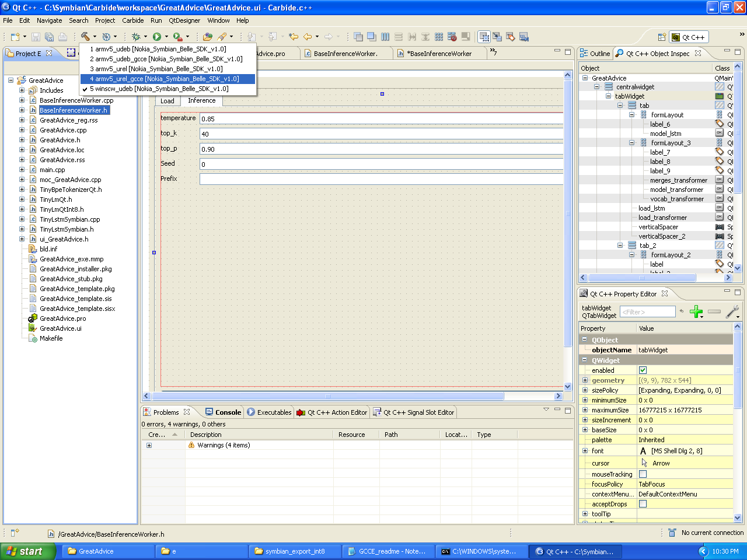Click the Search flashlight icon in toolbar
Image resolution: width=747 pixels, height=560 pixels.
coord(222,37)
